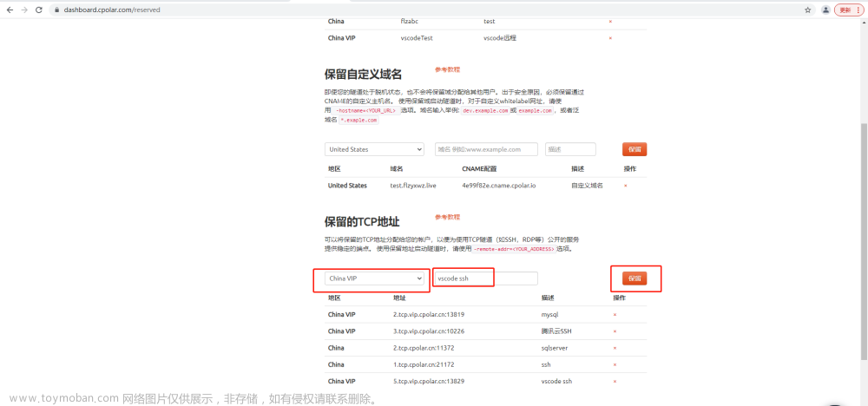Click the 'CNAME配置' column header

coord(477,169)
